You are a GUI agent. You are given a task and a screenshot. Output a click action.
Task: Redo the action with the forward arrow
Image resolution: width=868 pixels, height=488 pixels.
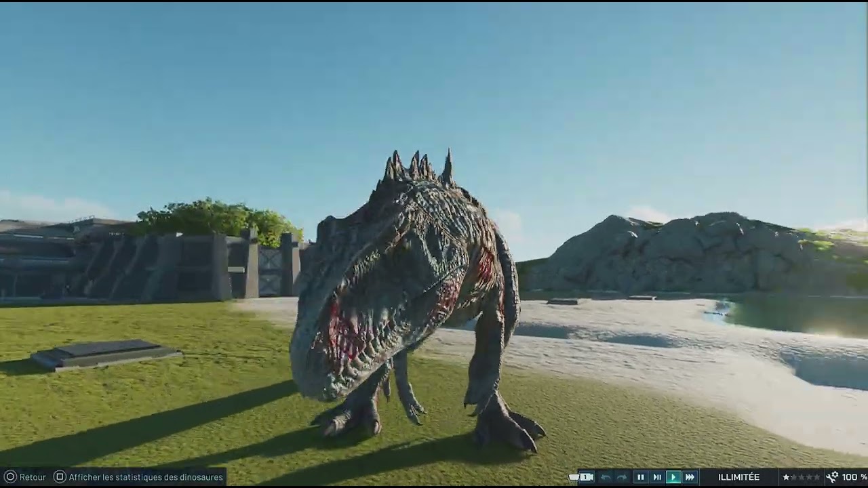point(622,477)
